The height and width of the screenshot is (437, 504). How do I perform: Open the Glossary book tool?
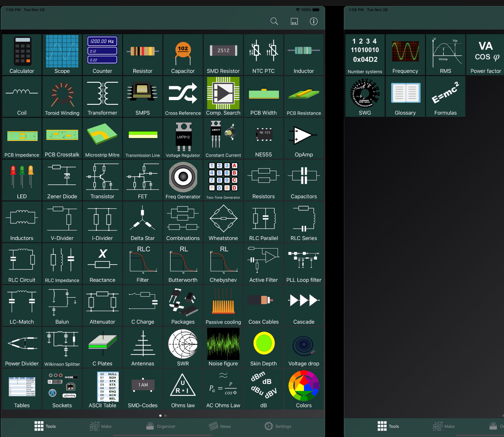click(x=405, y=97)
